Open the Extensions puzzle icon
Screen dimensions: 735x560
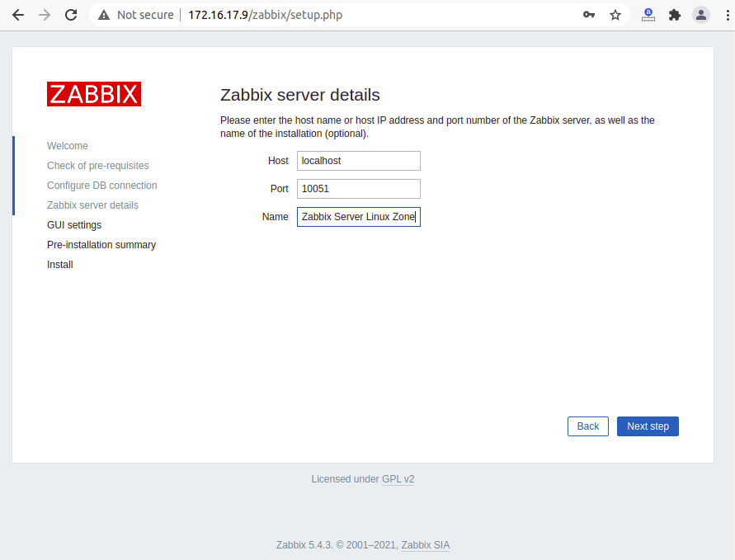coord(675,15)
